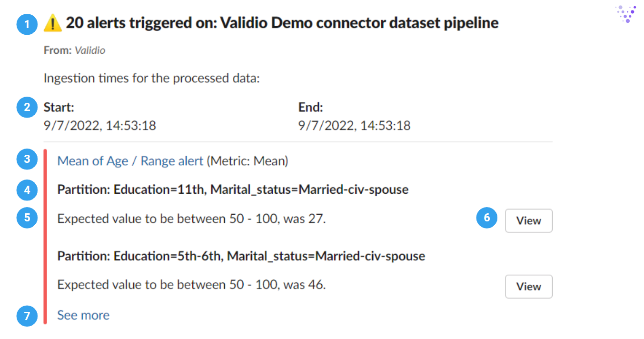The width and height of the screenshot is (644, 339).
Task: Click the number 7 annotation badge
Action: (x=27, y=316)
